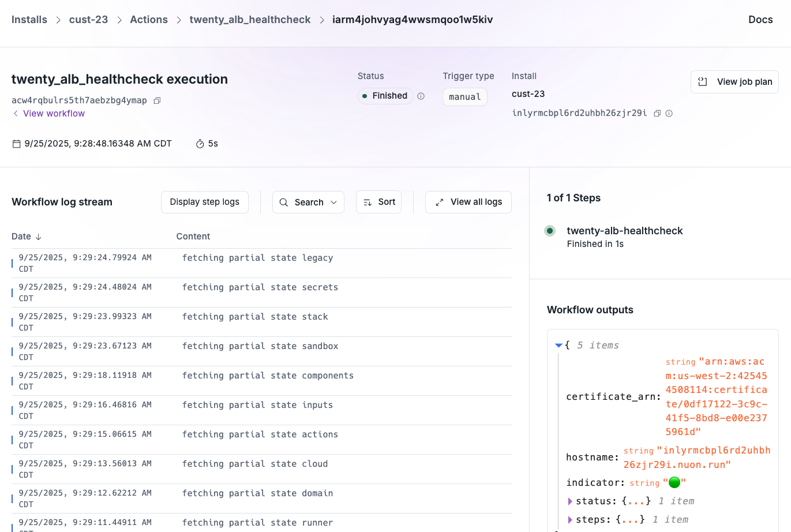Image resolution: width=791 pixels, height=532 pixels.
Task: Click the Sort button
Action: [x=378, y=202]
